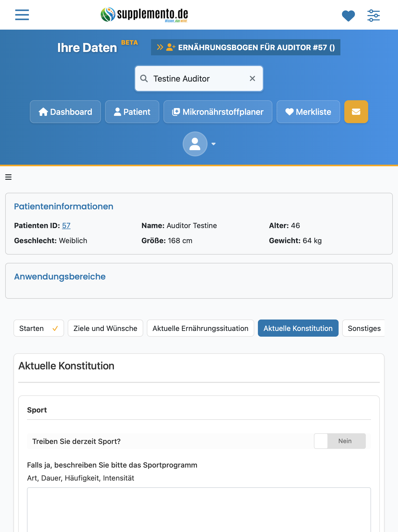Viewport: 398px width, 532px height.
Task: Click the Name: Auditor Testine text
Action: pos(179,225)
